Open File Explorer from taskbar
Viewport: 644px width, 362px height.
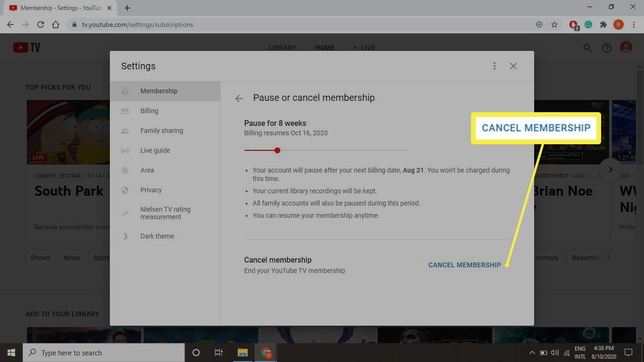click(x=242, y=353)
